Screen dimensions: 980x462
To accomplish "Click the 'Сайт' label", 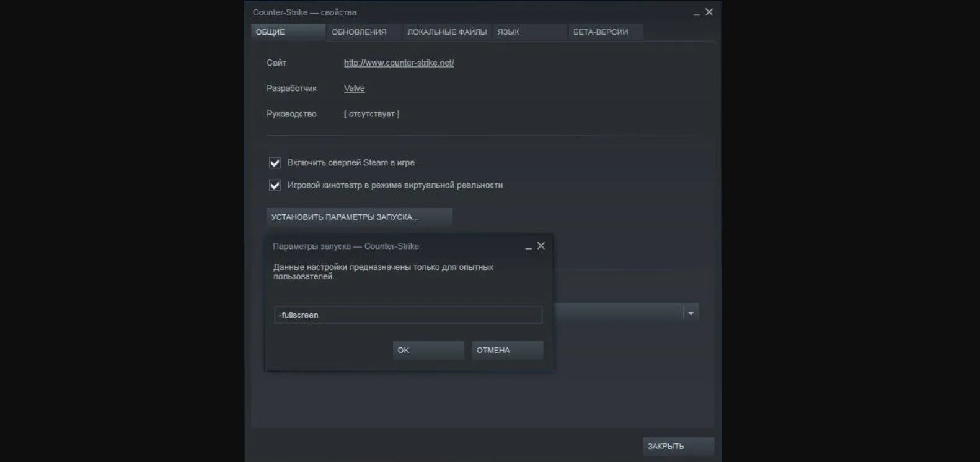I will [276, 63].
